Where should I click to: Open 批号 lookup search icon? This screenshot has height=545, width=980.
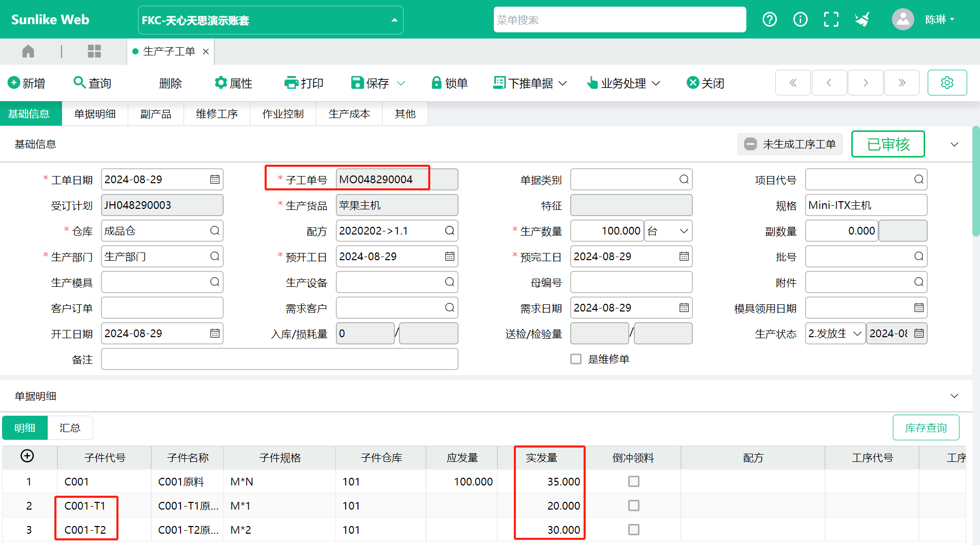(x=919, y=256)
